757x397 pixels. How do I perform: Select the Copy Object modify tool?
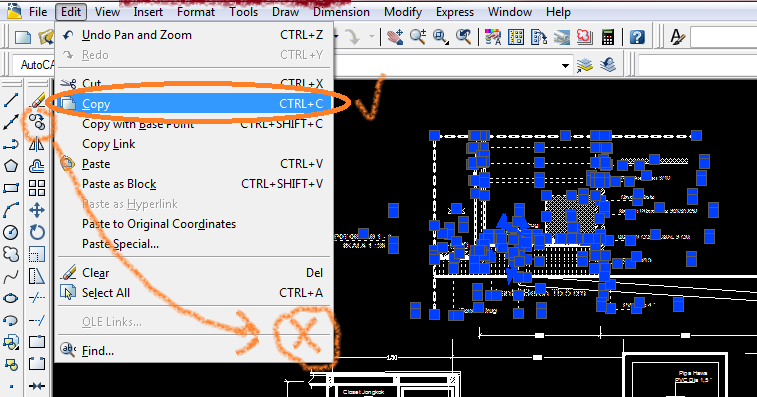(x=37, y=122)
